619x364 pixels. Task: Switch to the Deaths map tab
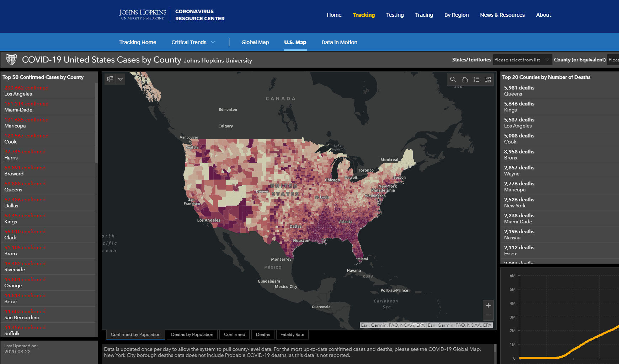click(263, 335)
